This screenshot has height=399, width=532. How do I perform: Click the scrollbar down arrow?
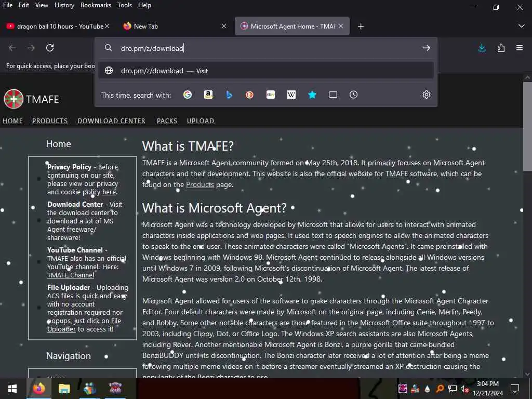pos(527,375)
